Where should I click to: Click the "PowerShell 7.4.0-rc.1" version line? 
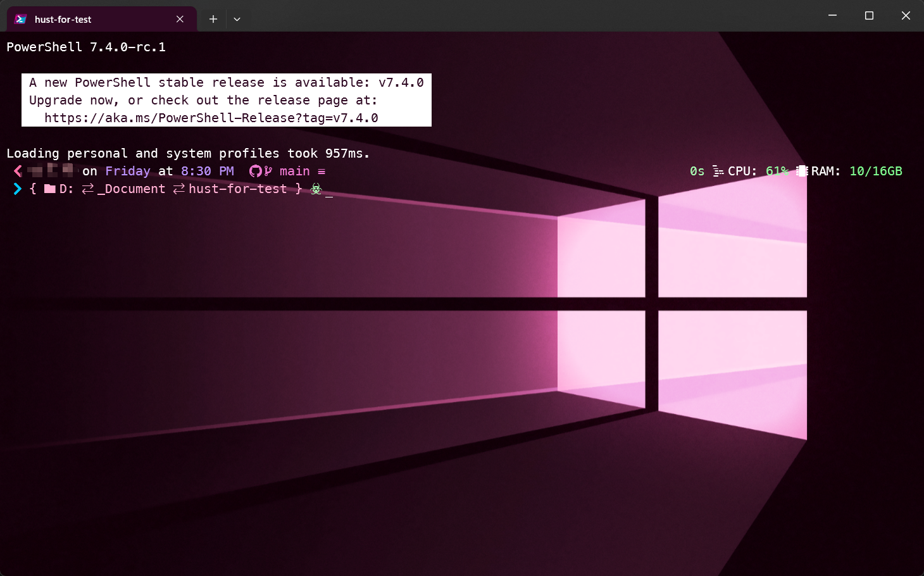click(86, 47)
